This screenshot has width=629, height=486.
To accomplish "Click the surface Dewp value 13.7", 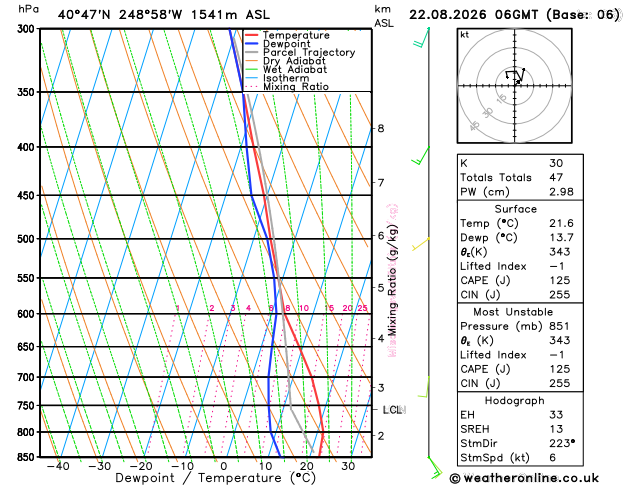I will click(561, 237).
